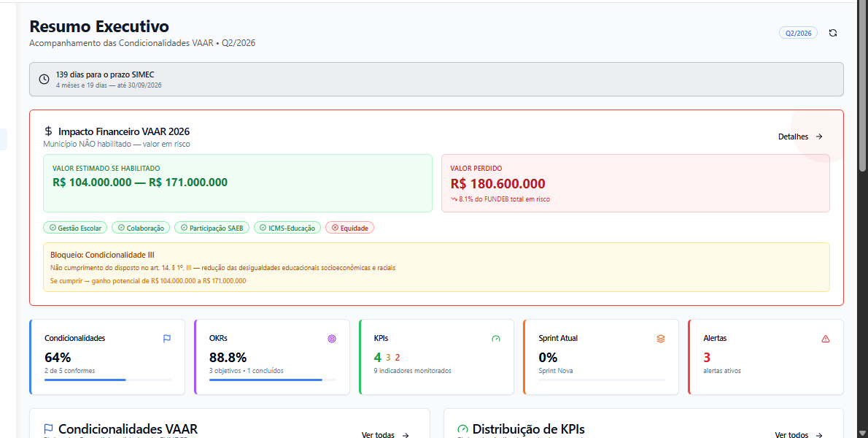This screenshot has height=438, width=868.
Task: Click the Bloqueio: Condicionalidade III heading
Action: pos(102,255)
